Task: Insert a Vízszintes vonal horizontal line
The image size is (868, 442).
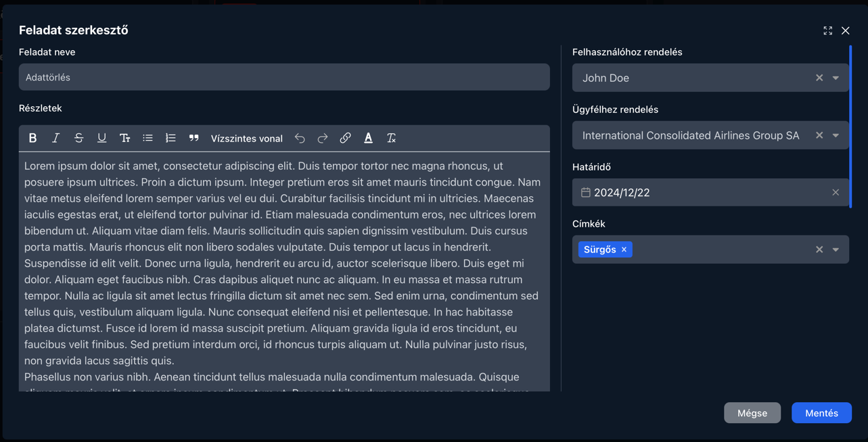Action: coord(246,139)
